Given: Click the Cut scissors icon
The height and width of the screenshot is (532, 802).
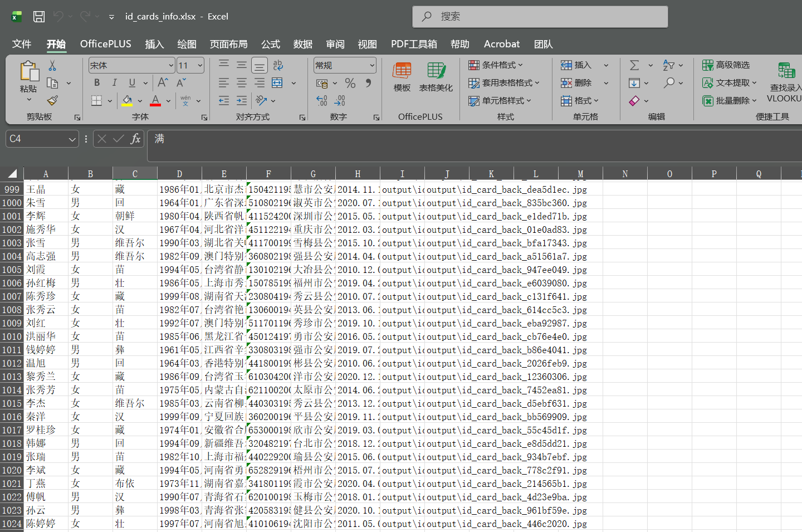Looking at the screenshot, I should (x=52, y=66).
